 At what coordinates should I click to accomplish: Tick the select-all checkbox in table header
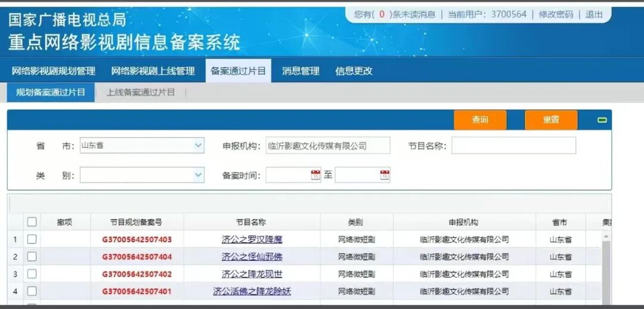(32, 223)
